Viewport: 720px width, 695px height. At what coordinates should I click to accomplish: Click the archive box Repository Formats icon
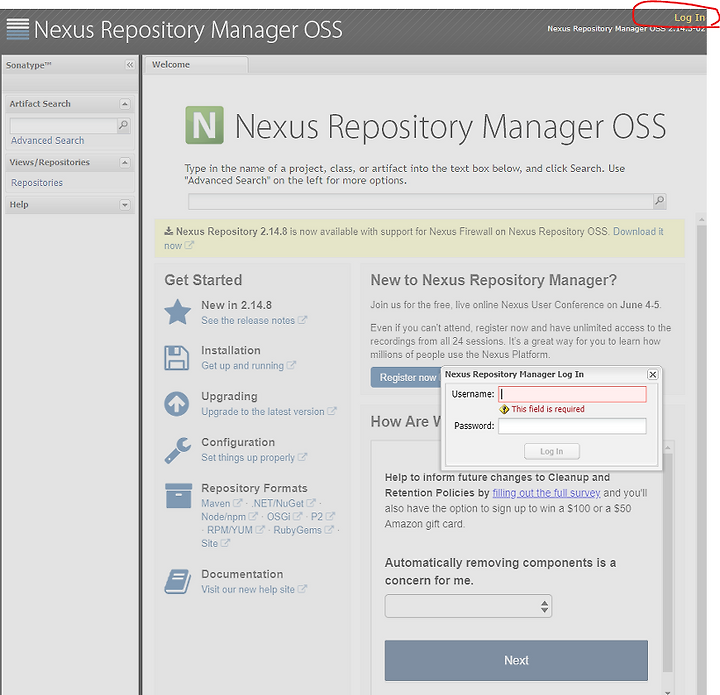point(179,495)
